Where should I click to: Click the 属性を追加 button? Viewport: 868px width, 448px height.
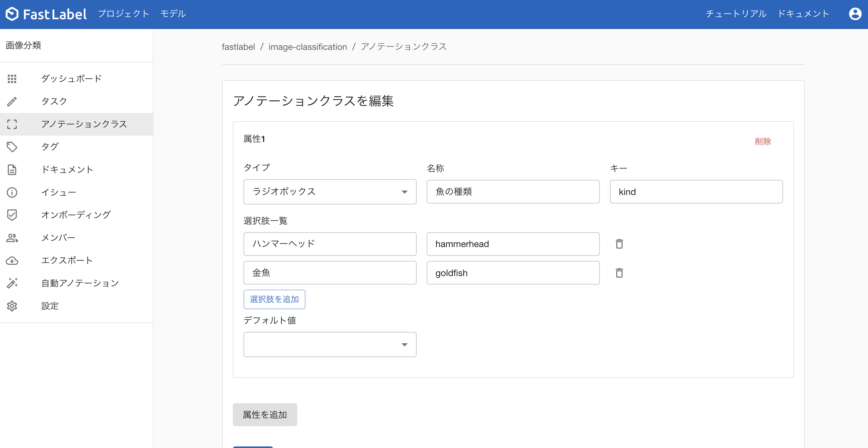tap(264, 415)
